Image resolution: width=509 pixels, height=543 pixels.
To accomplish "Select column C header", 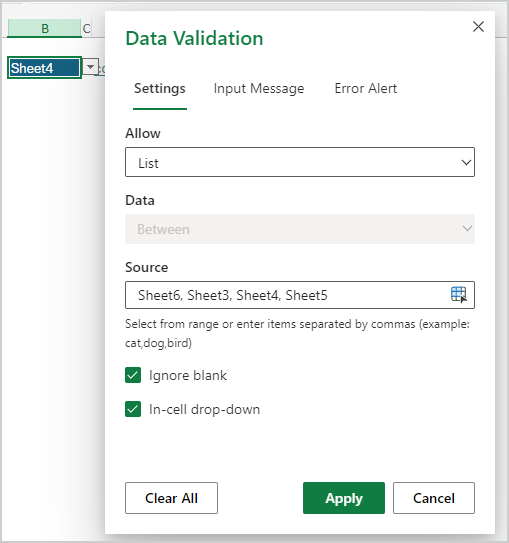I will (87, 28).
